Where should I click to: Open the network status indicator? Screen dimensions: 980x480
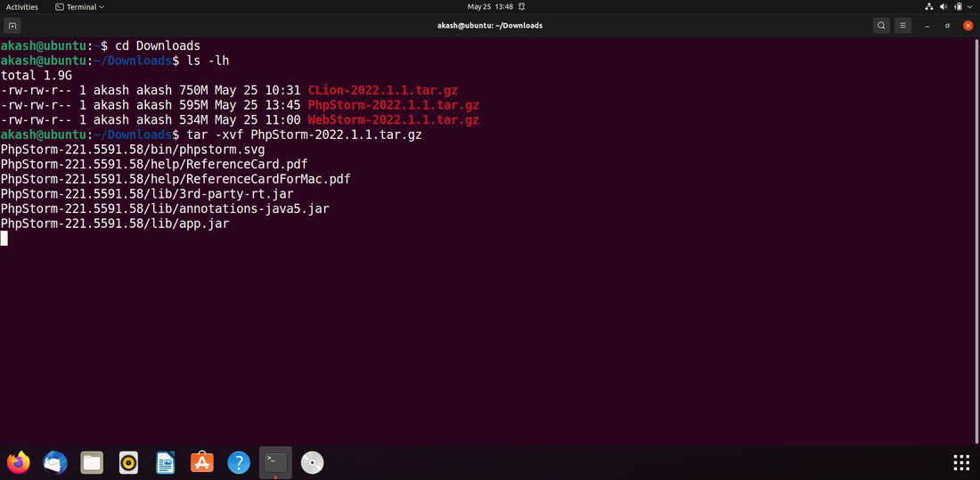tap(928, 7)
